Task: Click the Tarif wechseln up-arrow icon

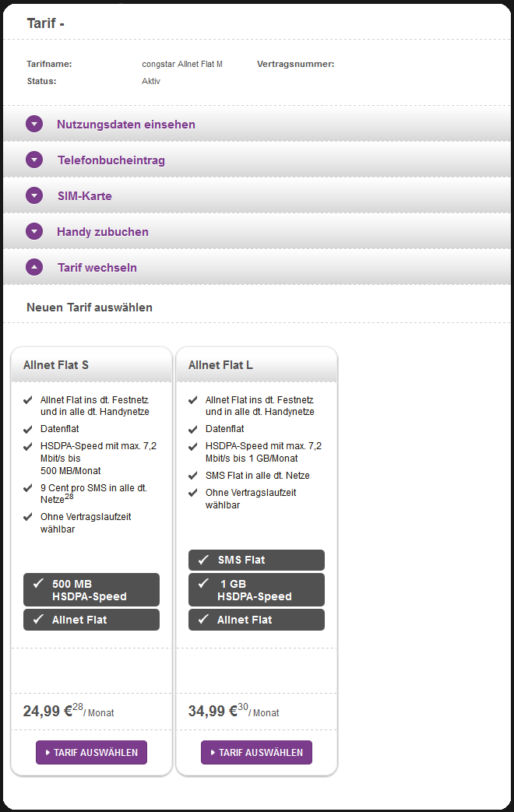Action: [34, 267]
